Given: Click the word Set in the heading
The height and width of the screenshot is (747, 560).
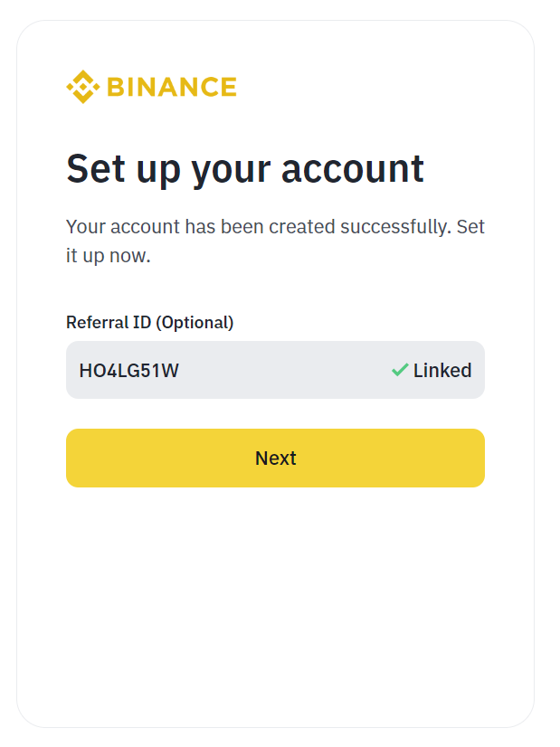Looking at the screenshot, I should [x=96, y=168].
